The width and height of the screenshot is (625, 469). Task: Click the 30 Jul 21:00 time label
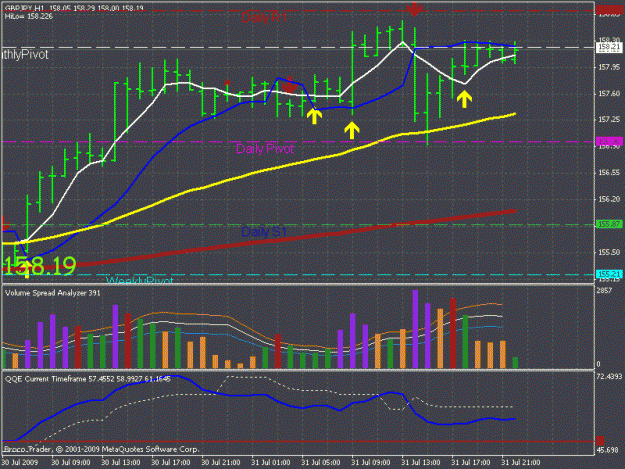[220, 462]
